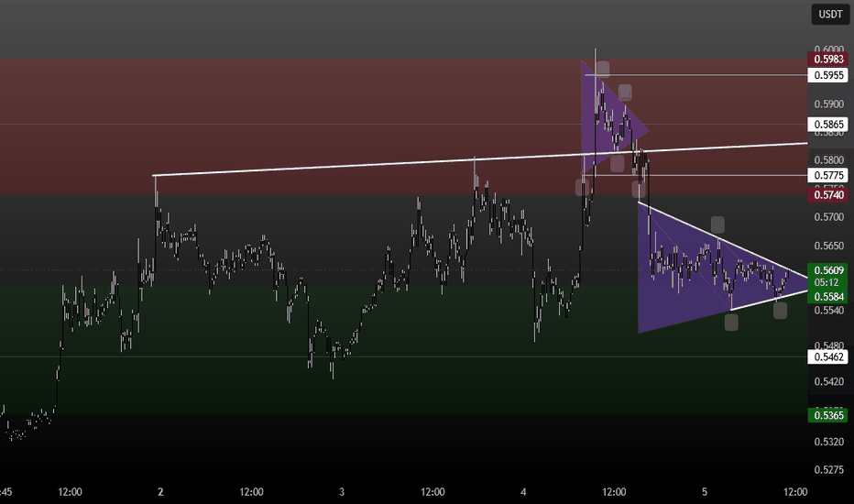854x504 pixels.
Task: Select the 0.5584 green price label
Action: 828,296
